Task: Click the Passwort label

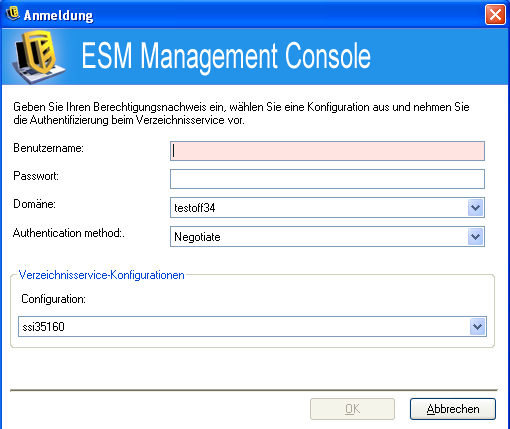Action: click(x=36, y=176)
